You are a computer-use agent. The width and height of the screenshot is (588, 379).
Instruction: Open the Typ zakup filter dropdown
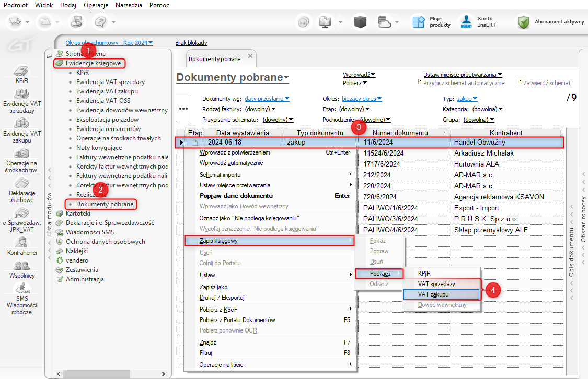tap(467, 99)
